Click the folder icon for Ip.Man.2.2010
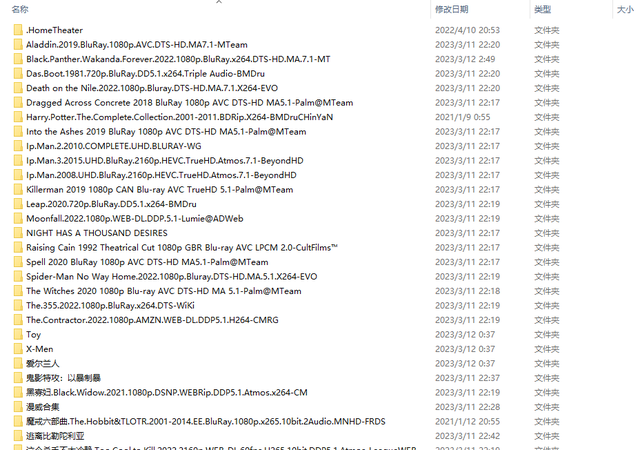Screen dimensions: 640x450 pyautogui.click(x=18, y=146)
